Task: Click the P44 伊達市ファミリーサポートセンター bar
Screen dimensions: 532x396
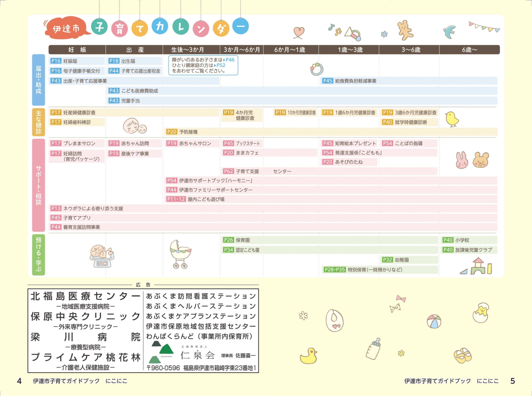Action: 331,190
